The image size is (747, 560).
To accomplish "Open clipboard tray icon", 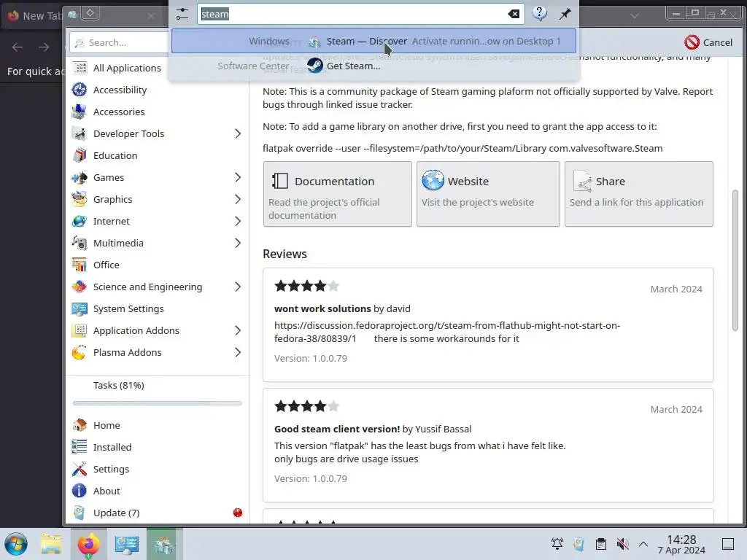I will click(x=601, y=544).
